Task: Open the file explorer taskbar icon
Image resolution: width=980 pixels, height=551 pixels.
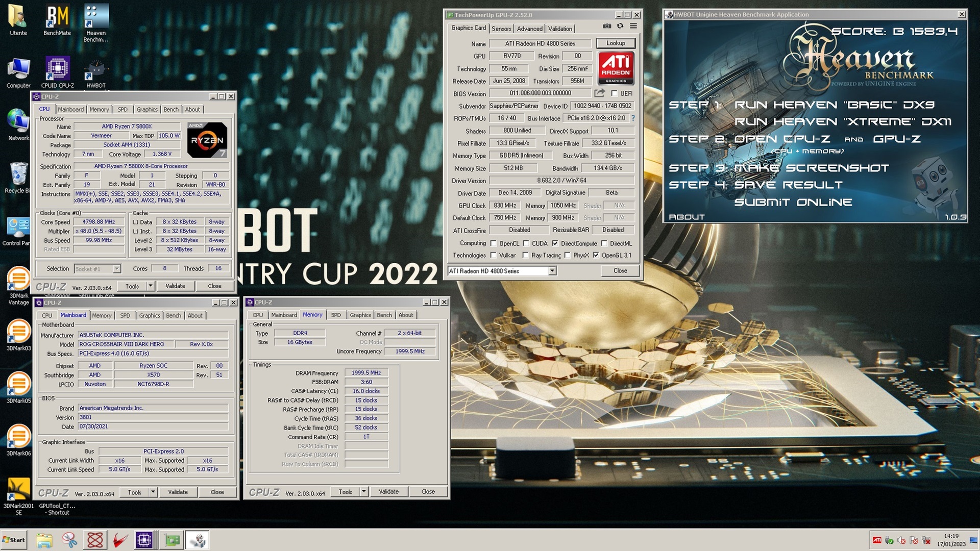Action: 44,540
